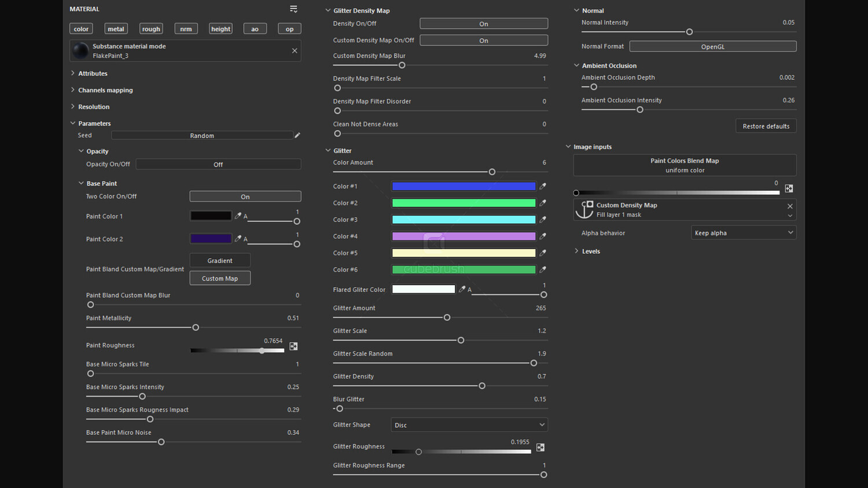
Task: Click the Glitter Amount slider handle
Action: coord(447,317)
